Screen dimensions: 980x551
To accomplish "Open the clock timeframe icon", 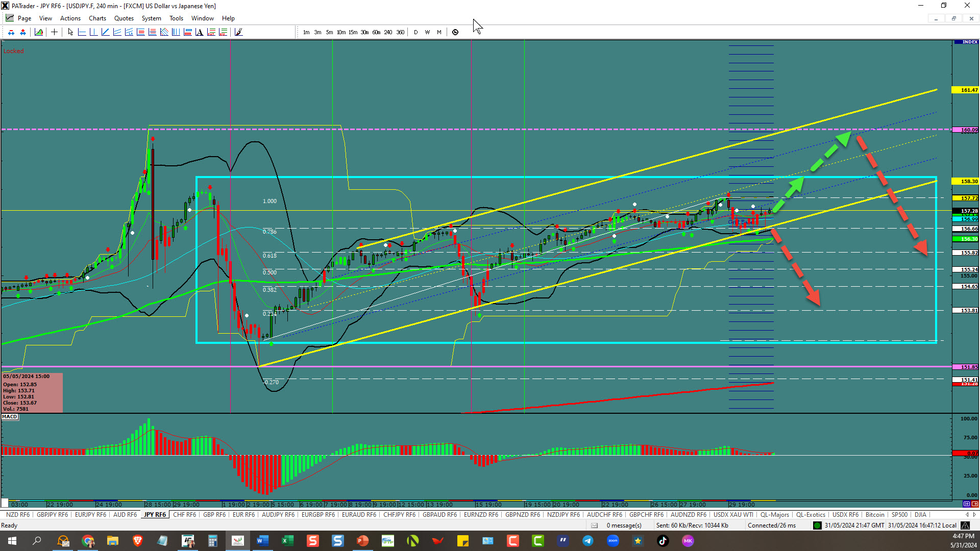I will (455, 32).
